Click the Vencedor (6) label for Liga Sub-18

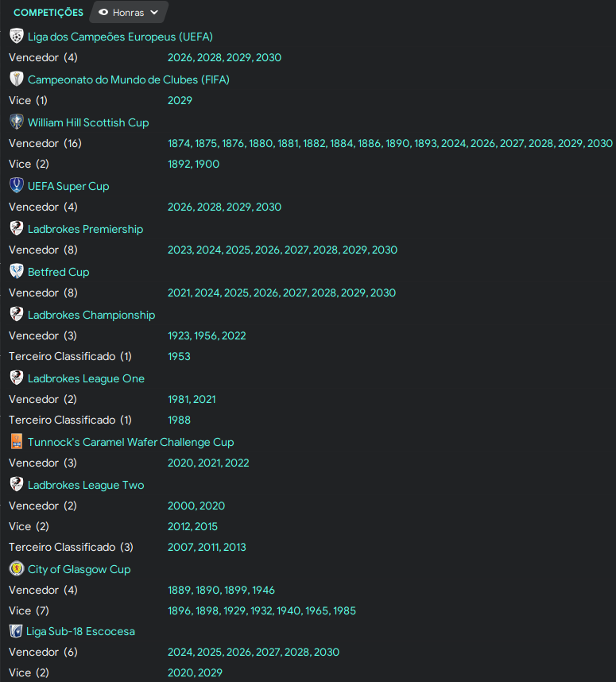pyautogui.click(x=43, y=652)
